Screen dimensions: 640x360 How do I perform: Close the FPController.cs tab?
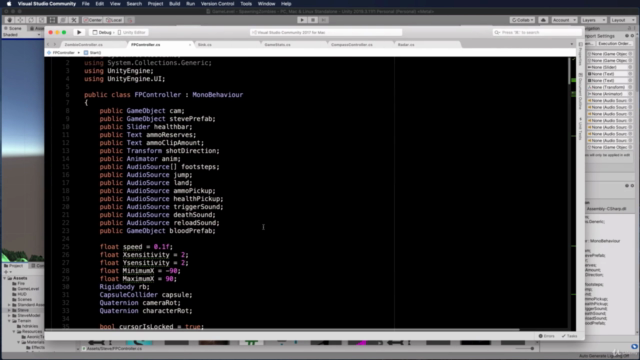pos(190,44)
